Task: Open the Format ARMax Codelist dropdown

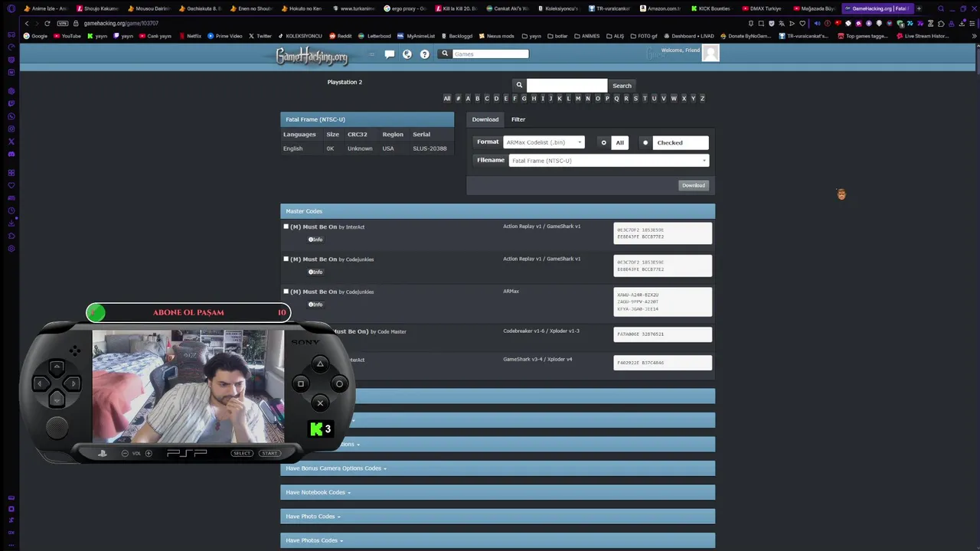Action: (544, 142)
